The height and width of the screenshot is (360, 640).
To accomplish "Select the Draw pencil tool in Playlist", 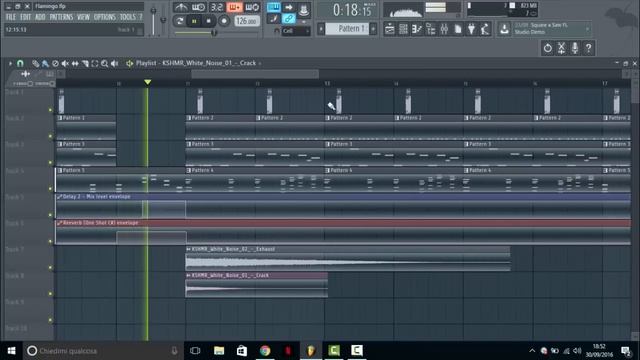I will pyautogui.click(x=36, y=63).
